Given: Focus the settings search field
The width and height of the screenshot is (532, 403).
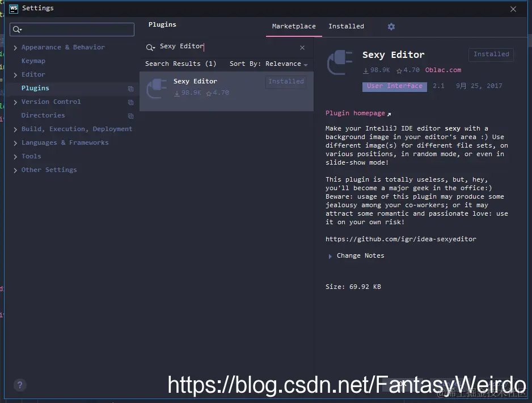Looking at the screenshot, I should [x=72, y=30].
